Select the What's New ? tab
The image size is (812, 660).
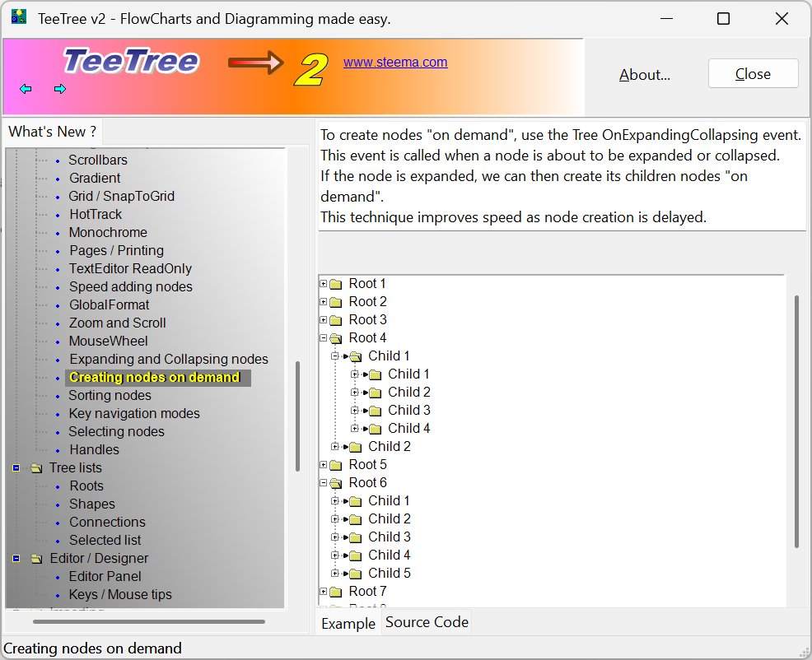pos(53,132)
